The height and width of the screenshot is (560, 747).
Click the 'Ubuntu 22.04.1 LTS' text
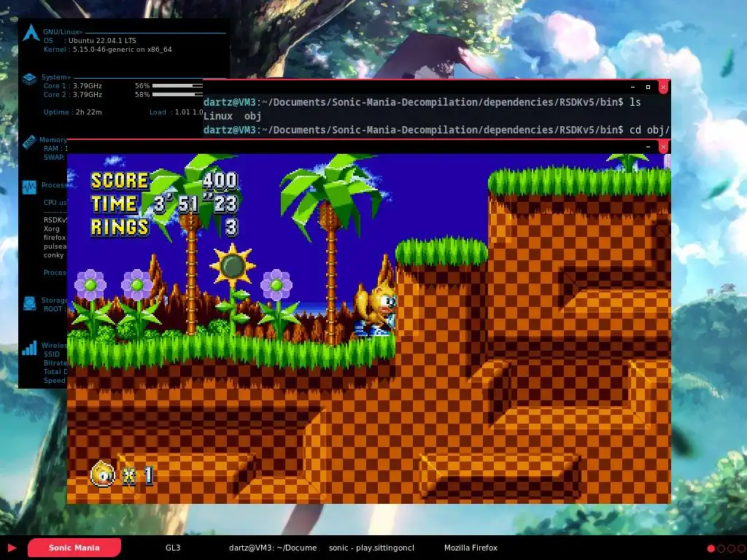102,41
